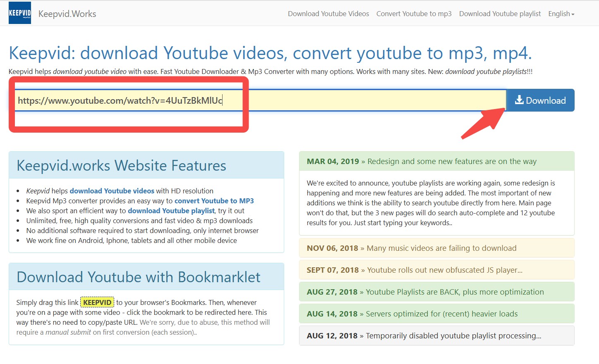
Task: Go to Convert Youtube to mp3 page
Action: click(x=414, y=14)
